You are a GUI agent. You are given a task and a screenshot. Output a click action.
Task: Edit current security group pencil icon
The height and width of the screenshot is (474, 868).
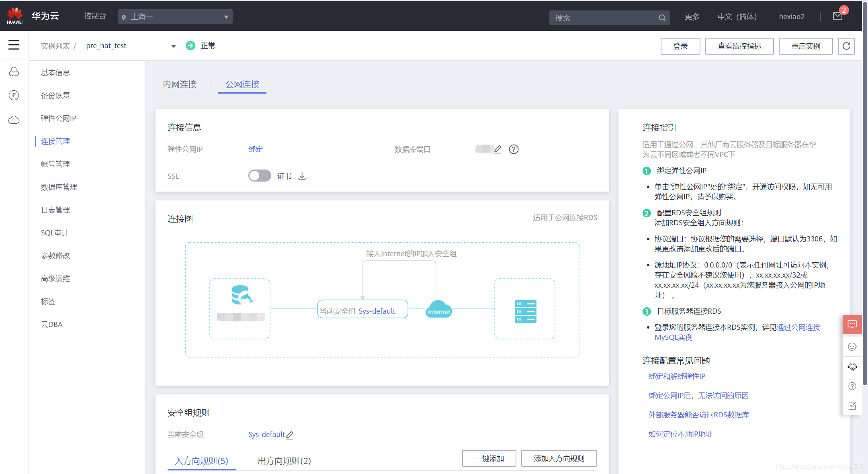tap(290, 435)
